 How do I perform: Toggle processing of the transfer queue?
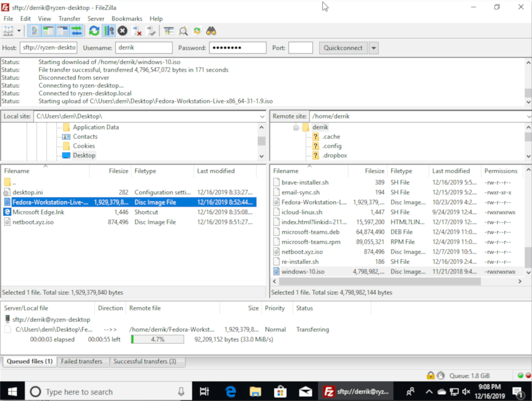(108, 31)
